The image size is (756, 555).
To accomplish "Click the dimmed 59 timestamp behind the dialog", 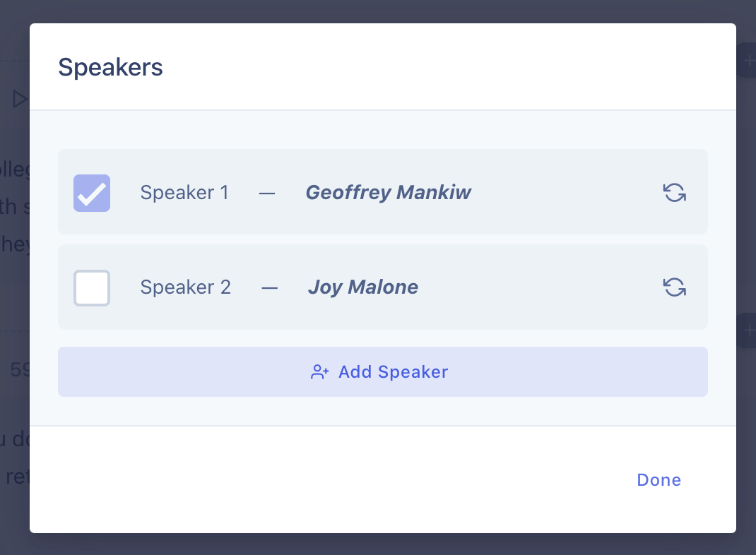I will click(20, 370).
